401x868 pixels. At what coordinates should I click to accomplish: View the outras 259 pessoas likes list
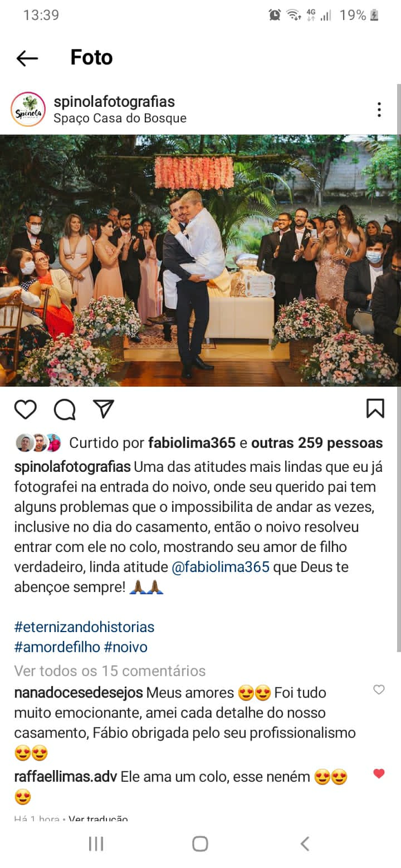click(x=317, y=443)
